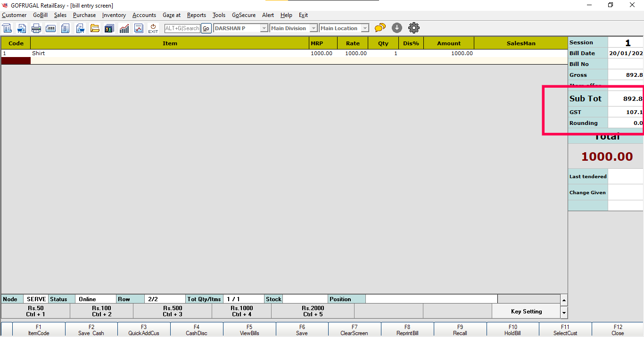Viewport: 644px width, 337px height.
Task: Open the yellow folder toolbar icon
Action: click(x=95, y=28)
